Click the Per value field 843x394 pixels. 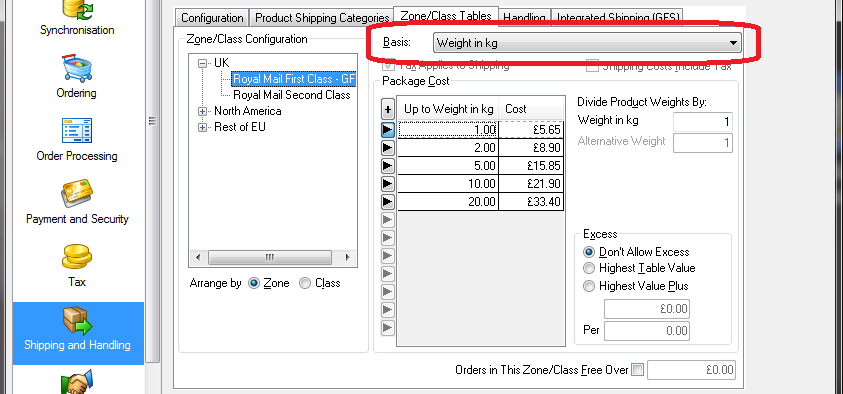[647, 331]
